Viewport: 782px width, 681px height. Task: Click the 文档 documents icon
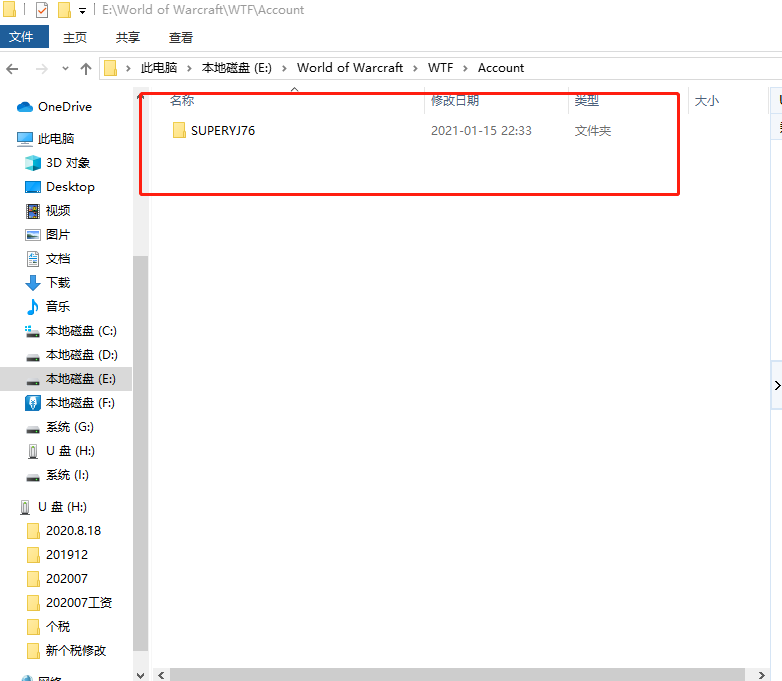tap(33, 259)
